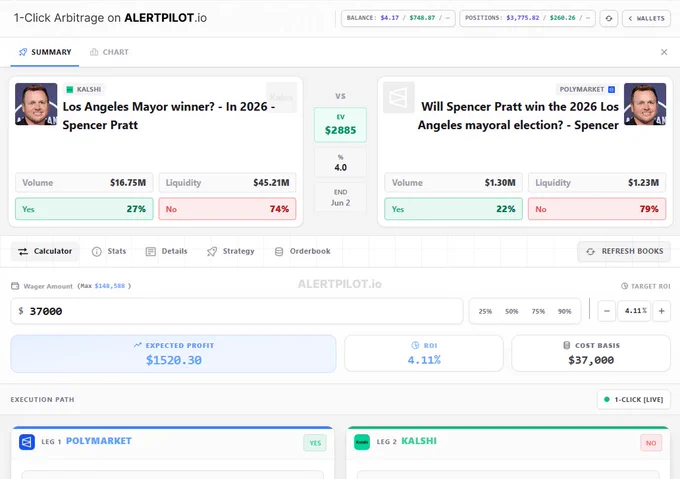Click the Polymarket logo icon in Leg 1
This screenshot has height=479, width=680.
tap(27, 442)
